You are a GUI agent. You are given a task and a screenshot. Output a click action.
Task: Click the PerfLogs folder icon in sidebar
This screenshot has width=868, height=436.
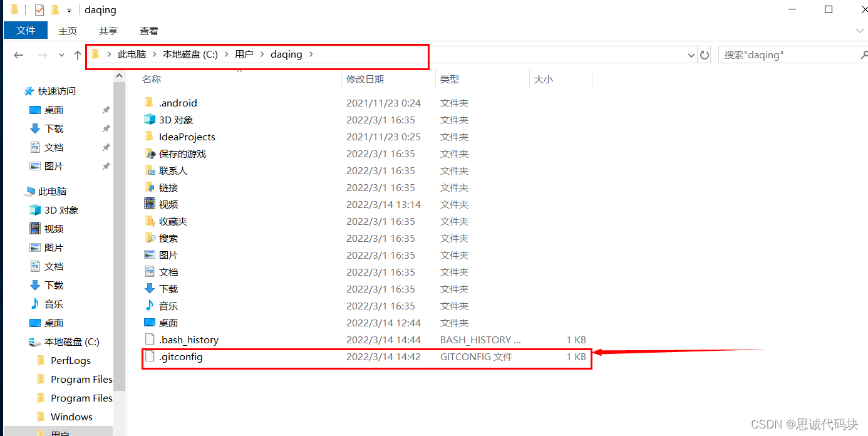coord(41,361)
